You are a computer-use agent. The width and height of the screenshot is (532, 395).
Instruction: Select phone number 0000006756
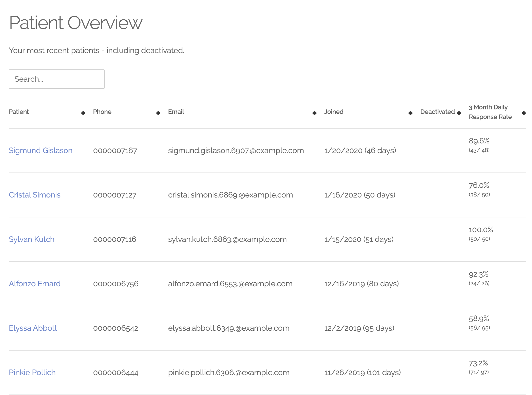tap(116, 284)
